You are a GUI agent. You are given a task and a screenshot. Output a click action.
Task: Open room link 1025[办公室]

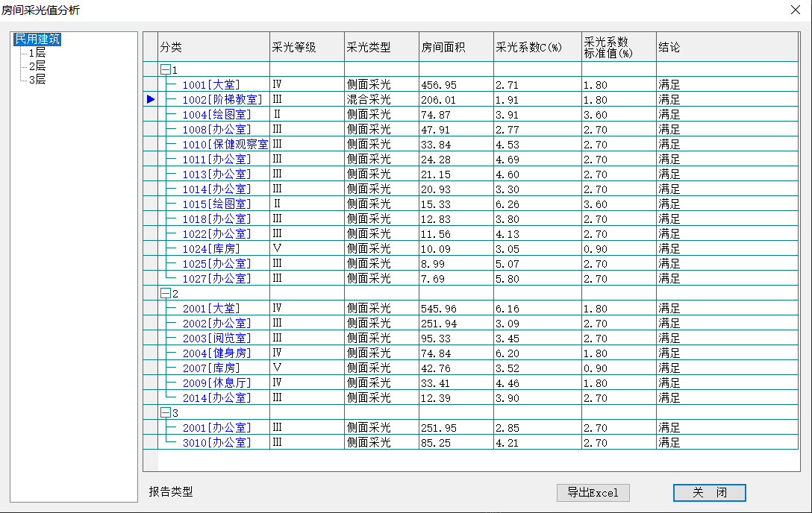pos(216,264)
